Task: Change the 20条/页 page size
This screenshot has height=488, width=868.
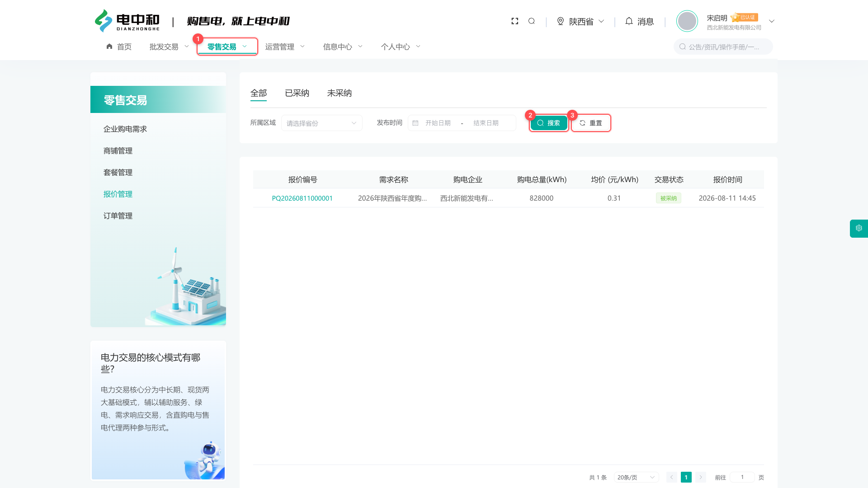Action: [636, 477]
